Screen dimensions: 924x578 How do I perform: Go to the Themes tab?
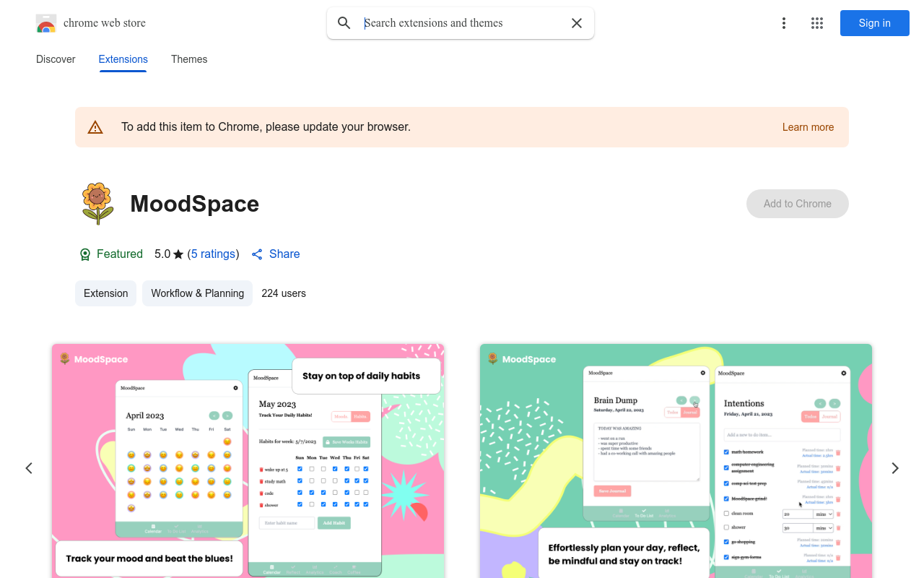(189, 59)
